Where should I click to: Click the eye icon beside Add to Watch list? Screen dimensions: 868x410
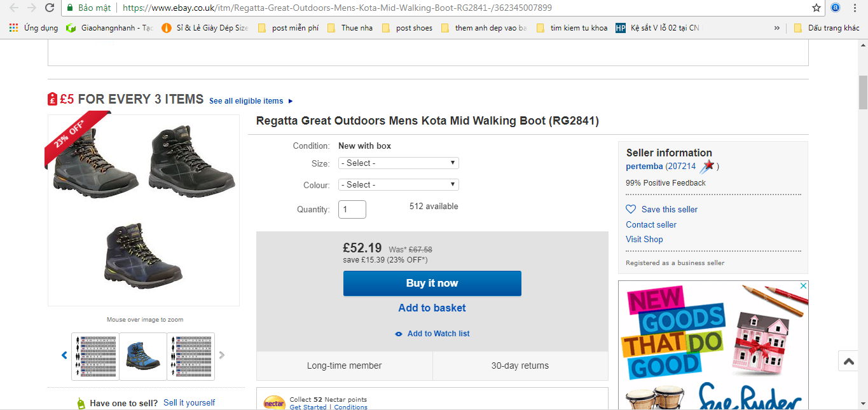tap(399, 334)
